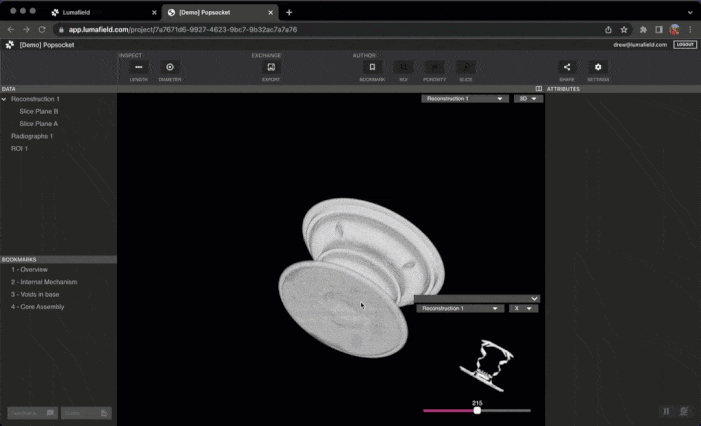The image size is (701, 426).
Task: Click the Logout button
Action: pos(685,45)
